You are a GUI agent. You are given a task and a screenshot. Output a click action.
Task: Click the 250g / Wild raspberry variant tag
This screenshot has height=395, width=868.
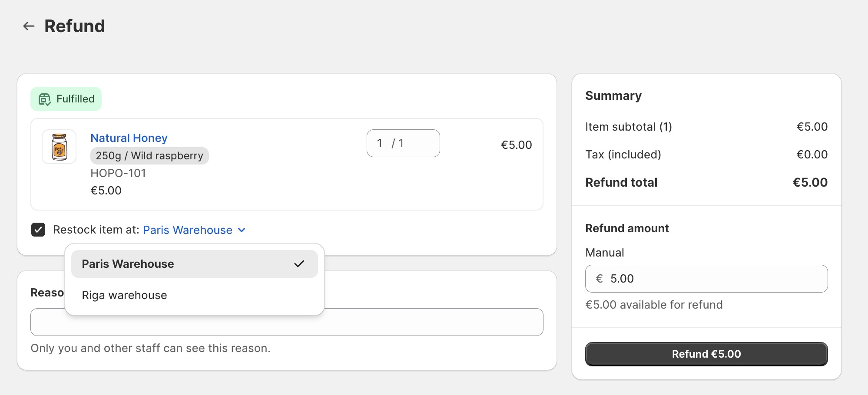[x=149, y=156]
